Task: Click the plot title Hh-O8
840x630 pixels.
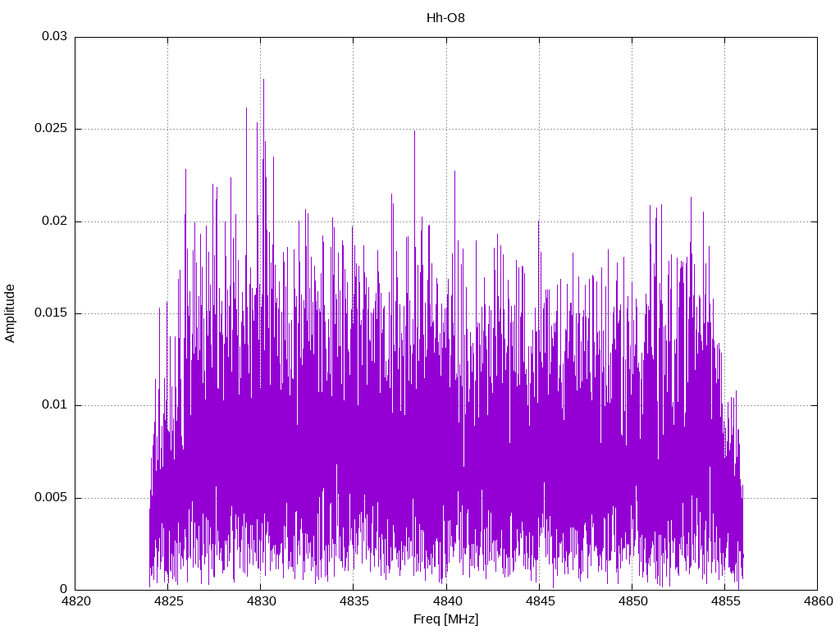Action: point(445,18)
